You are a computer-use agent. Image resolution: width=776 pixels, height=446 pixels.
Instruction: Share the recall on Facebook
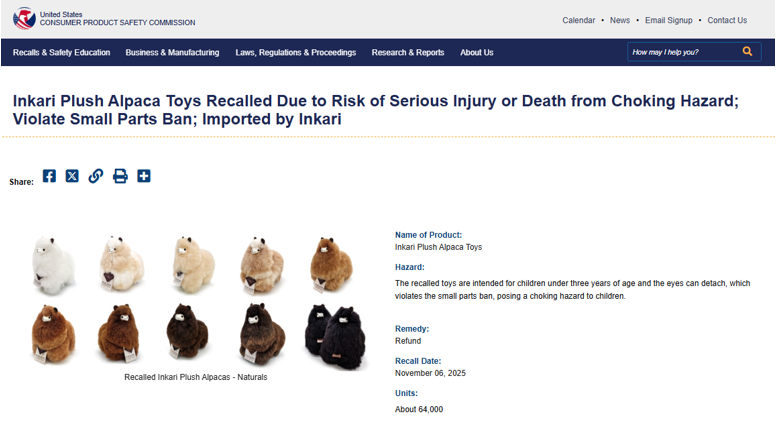49,176
